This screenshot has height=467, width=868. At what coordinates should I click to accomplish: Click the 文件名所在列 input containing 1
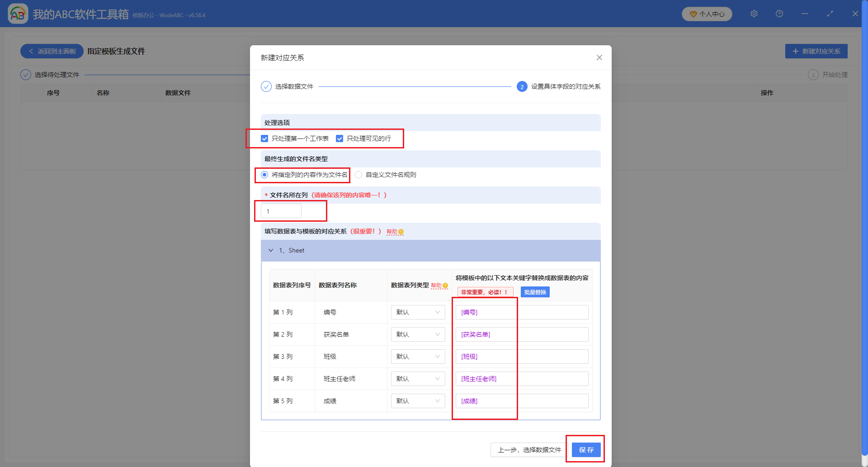pyautogui.click(x=281, y=211)
